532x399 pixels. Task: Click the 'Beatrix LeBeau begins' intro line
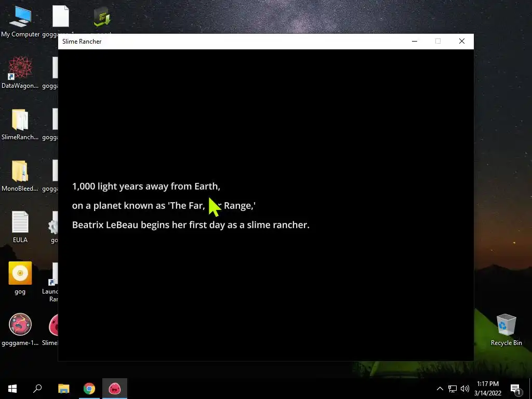pos(191,225)
